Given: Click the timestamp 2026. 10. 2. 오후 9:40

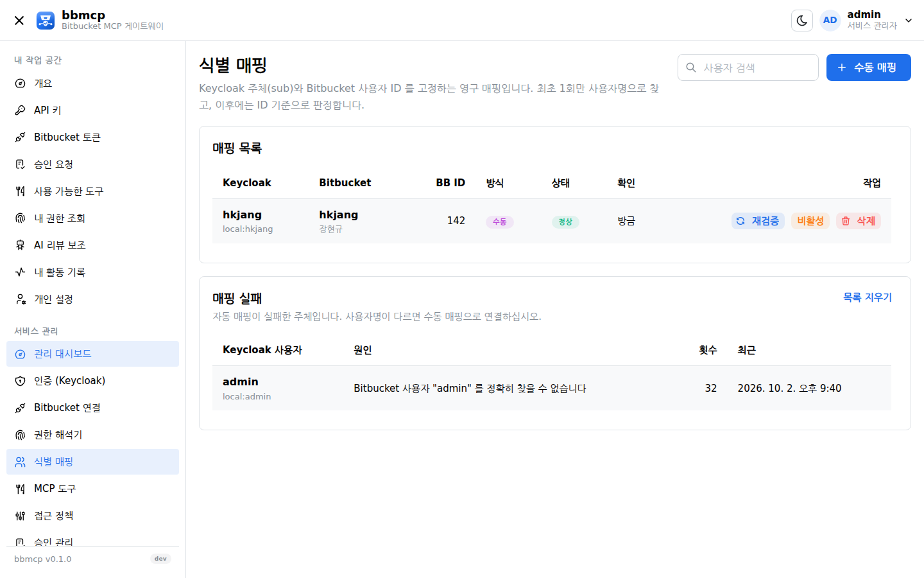Looking at the screenshot, I should click(x=789, y=388).
